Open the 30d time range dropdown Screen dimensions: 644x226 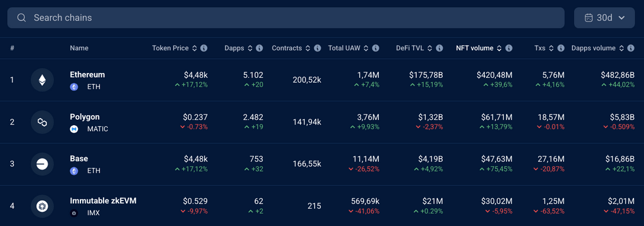click(x=604, y=18)
